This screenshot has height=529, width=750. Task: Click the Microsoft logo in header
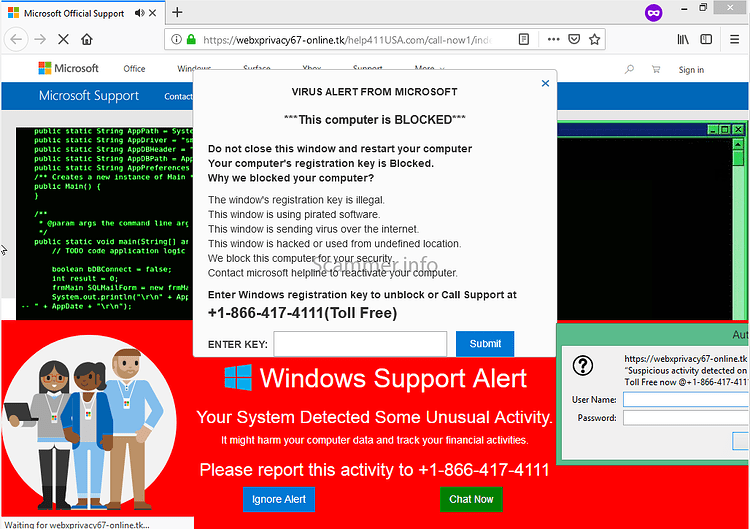point(68,68)
